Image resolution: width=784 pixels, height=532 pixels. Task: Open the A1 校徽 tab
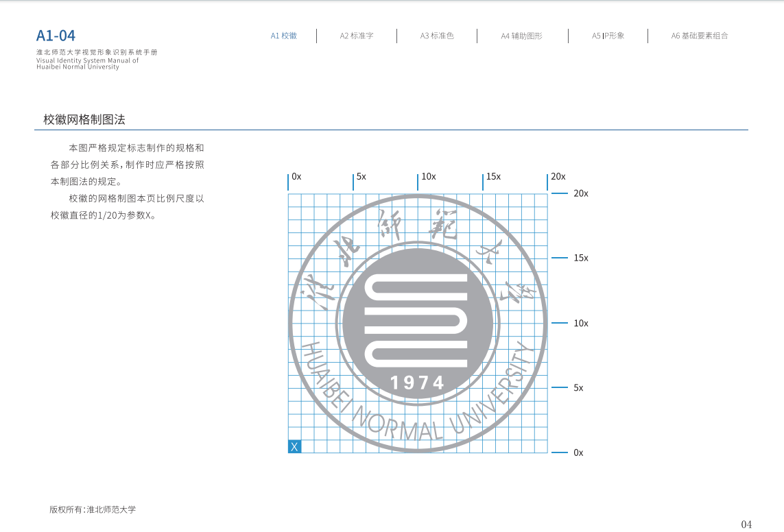283,36
